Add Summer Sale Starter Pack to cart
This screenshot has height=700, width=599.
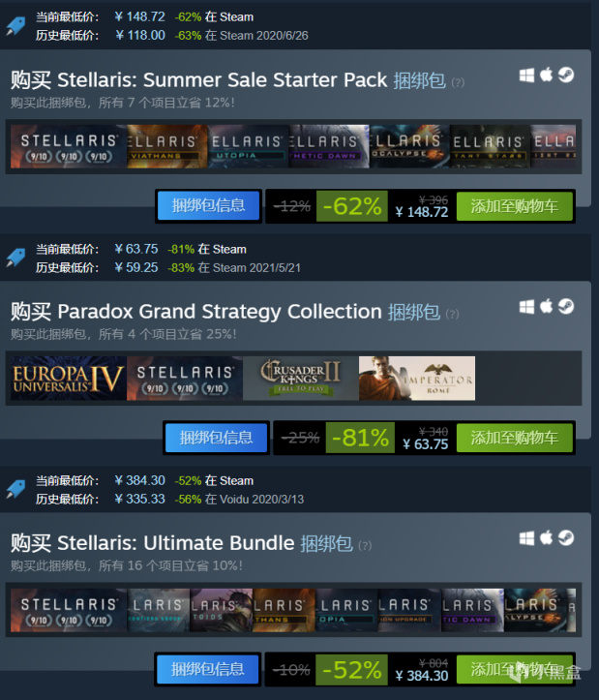tap(515, 206)
